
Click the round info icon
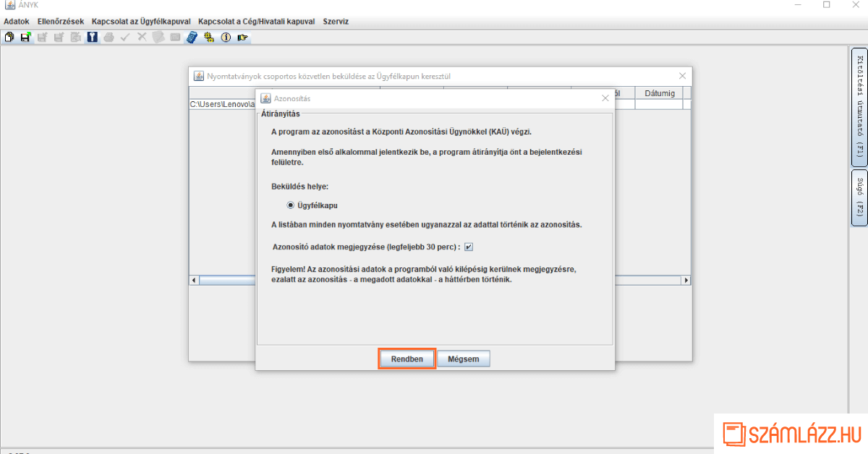[226, 38]
